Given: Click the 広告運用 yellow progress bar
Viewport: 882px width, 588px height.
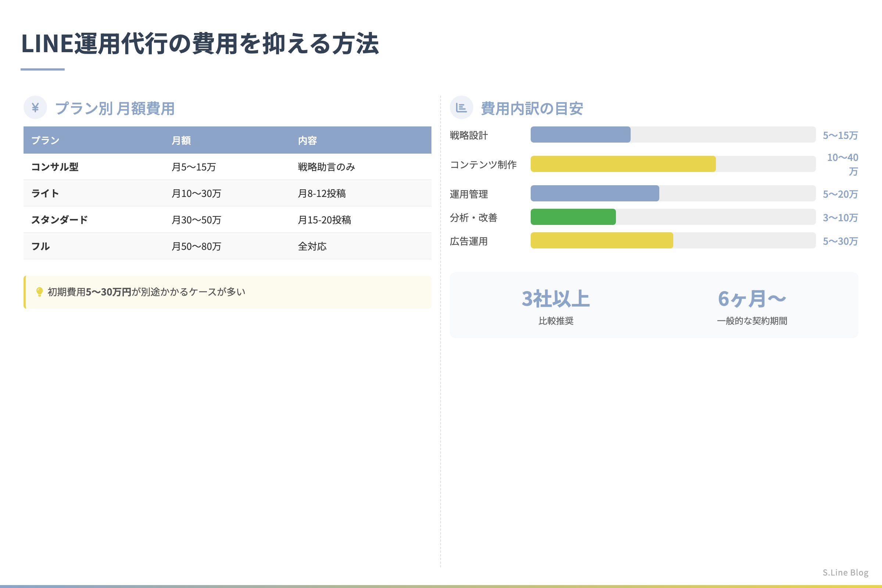Looking at the screenshot, I should (602, 240).
